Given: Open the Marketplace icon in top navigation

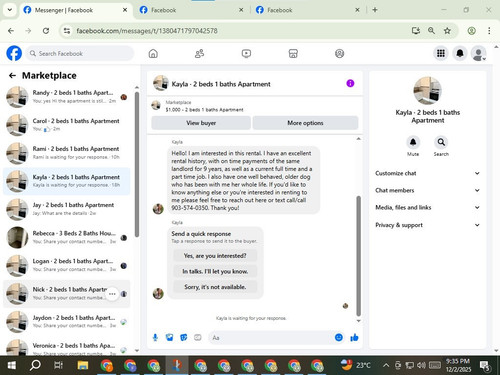Looking at the screenshot, I should click(293, 54).
